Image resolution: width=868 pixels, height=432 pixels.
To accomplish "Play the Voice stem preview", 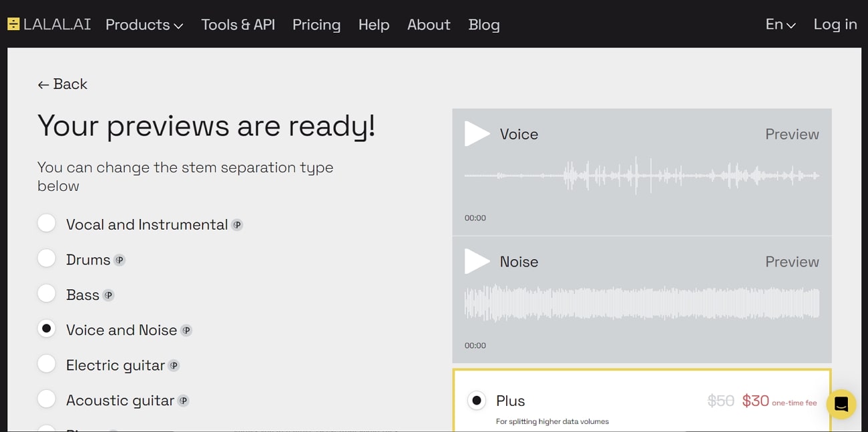I will click(x=477, y=134).
